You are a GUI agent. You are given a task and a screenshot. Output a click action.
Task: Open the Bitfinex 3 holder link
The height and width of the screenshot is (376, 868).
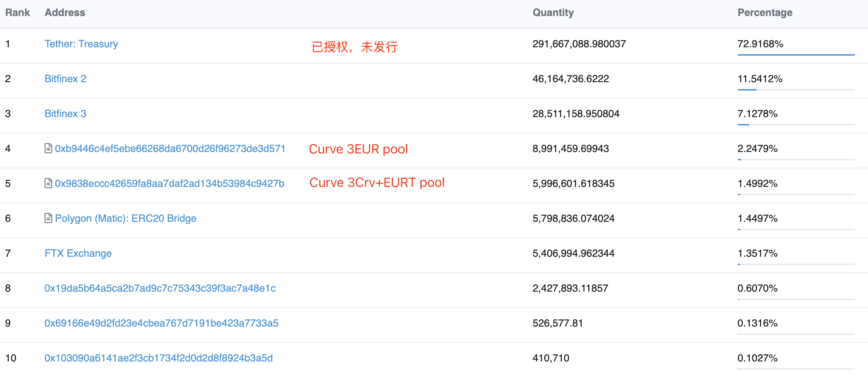(65, 114)
